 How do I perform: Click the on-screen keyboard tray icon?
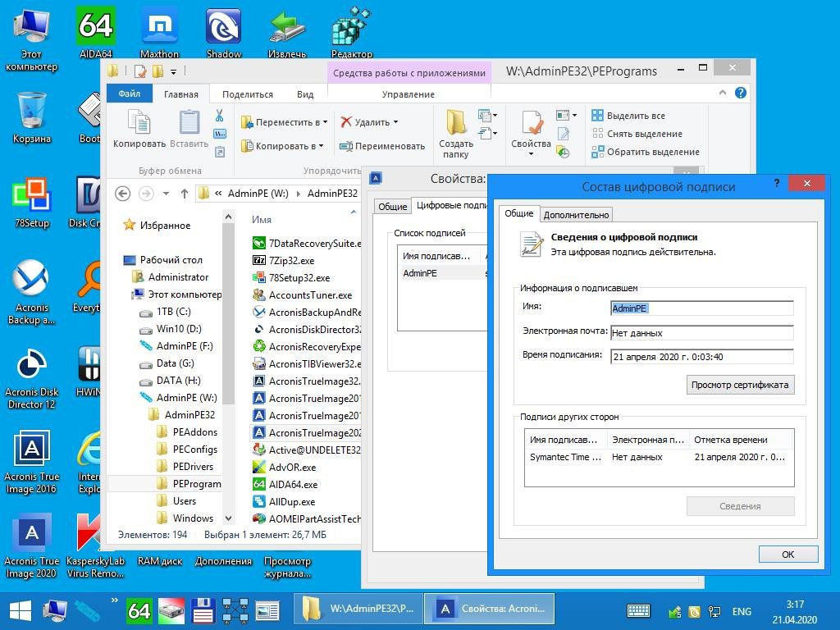click(x=638, y=610)
